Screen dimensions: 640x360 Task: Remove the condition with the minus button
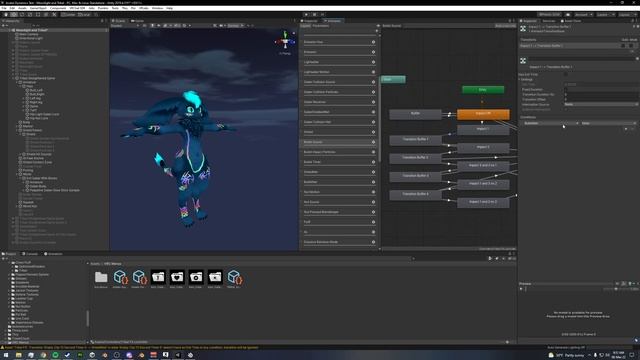[x=633, y=129]
